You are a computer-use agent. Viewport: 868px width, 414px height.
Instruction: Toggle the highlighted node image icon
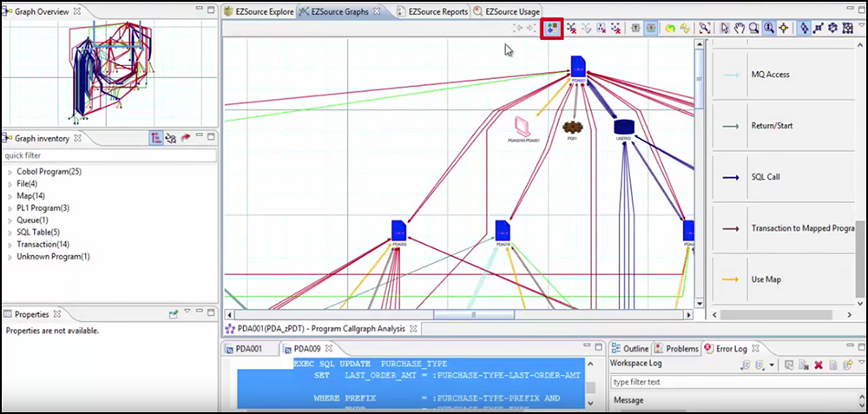click(x=651, y=29)
